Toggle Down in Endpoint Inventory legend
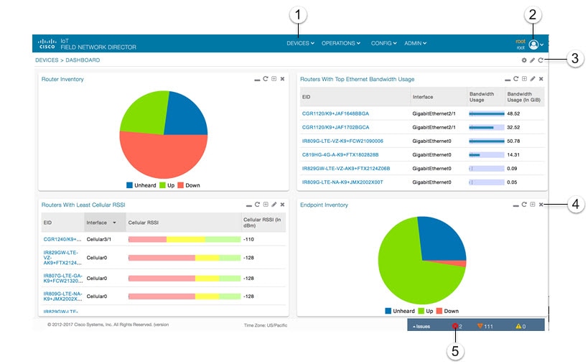This screenshot has width=588, height=364. pyautogui.click(x=447, y=311)
